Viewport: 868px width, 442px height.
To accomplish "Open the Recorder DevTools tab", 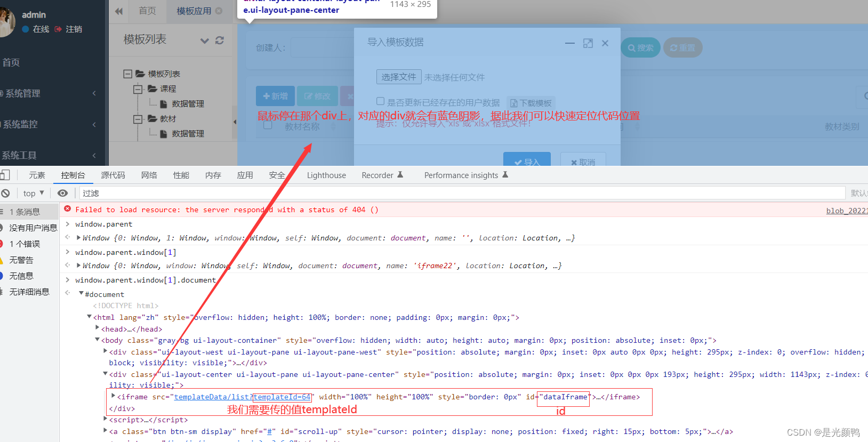I will pos(382,175).
